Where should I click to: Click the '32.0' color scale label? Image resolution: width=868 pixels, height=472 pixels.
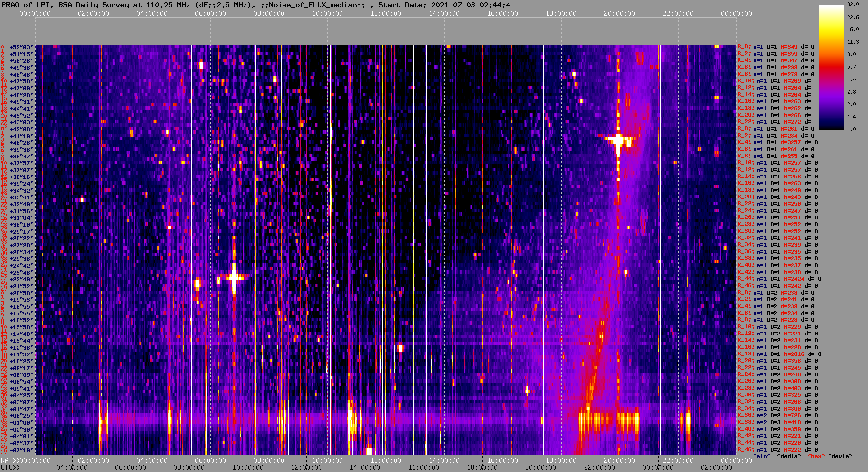pyautogui.click(x=853, y=4)
